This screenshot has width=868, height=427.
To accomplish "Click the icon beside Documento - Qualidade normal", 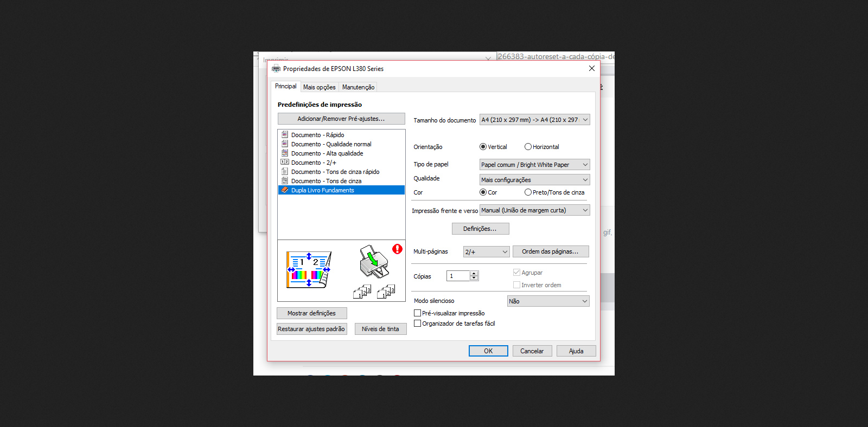I will 285,144.
